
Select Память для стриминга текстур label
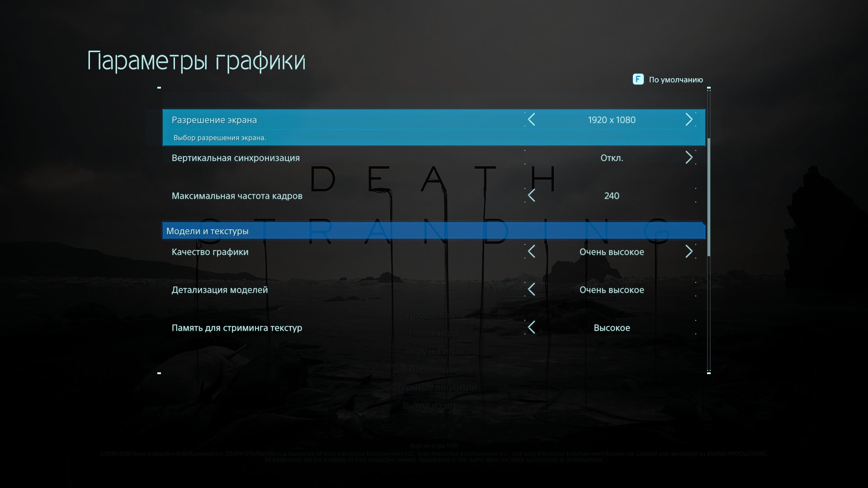tap(236, 328)
